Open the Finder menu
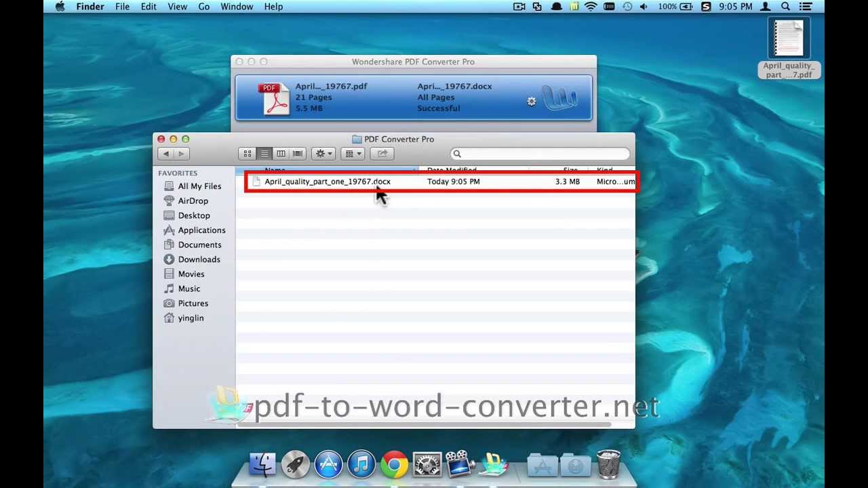 [90, 7]
